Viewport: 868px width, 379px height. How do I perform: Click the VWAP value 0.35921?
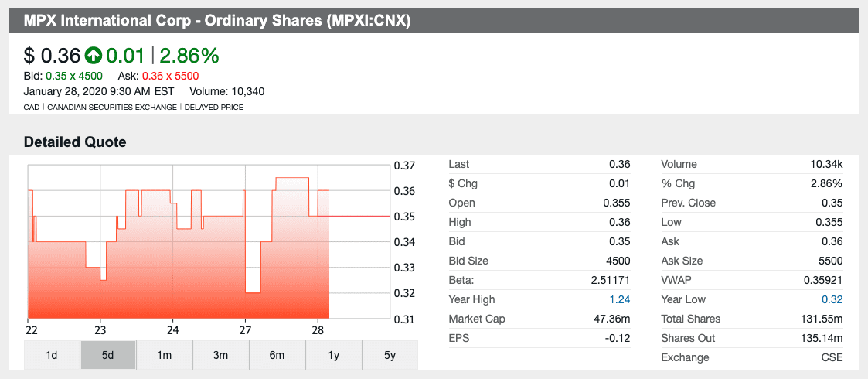[x=822, y=280]
